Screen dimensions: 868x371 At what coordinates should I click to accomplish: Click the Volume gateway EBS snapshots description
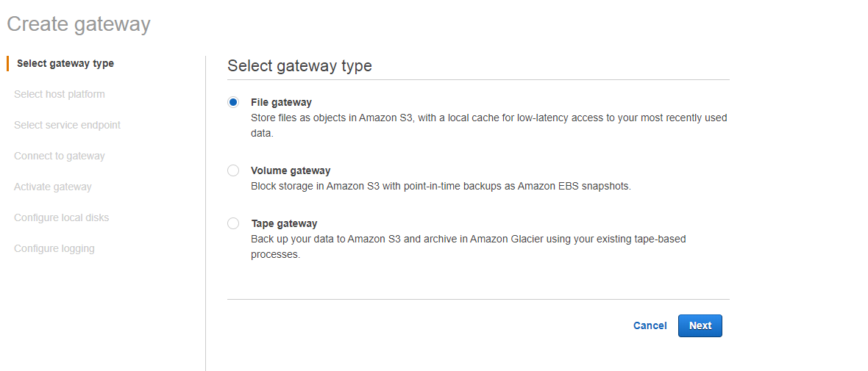[x=441, y=186]
